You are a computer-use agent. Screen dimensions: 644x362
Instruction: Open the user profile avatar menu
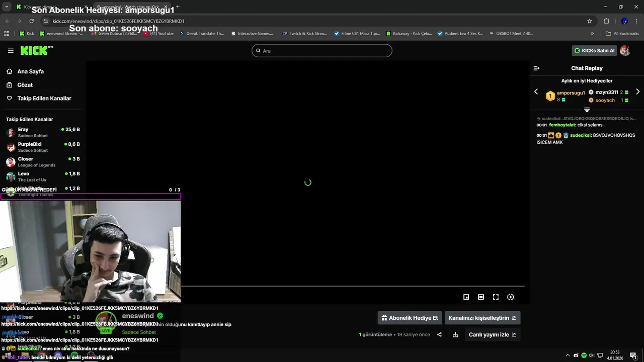click(x=625, y=51)
